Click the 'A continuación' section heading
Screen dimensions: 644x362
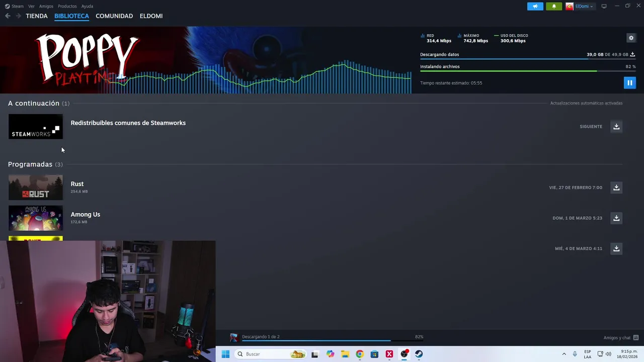34,103
